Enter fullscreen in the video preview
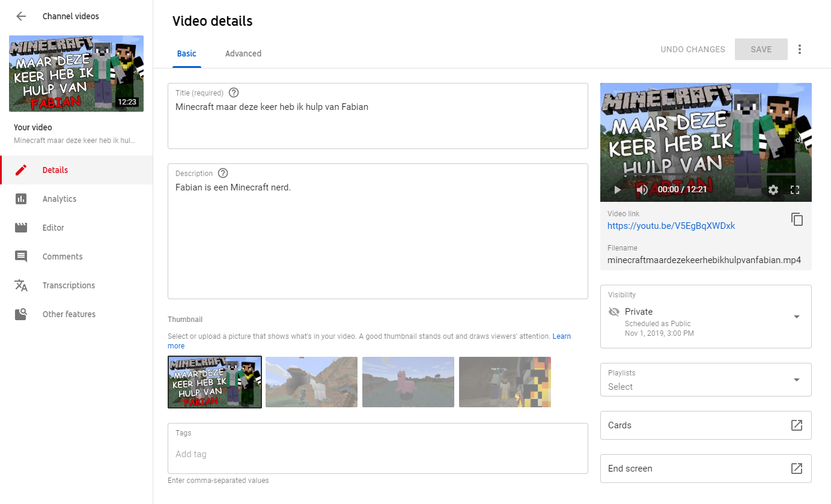This screenshot has height=504, width=831. [795, 190]
